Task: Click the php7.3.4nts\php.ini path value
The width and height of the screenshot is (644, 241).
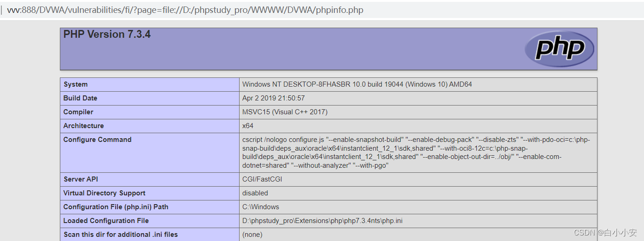Action: click(322, 221)
